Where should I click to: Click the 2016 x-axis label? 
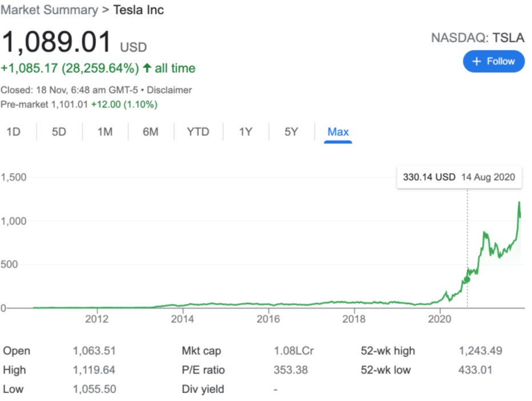click(269, 319)
